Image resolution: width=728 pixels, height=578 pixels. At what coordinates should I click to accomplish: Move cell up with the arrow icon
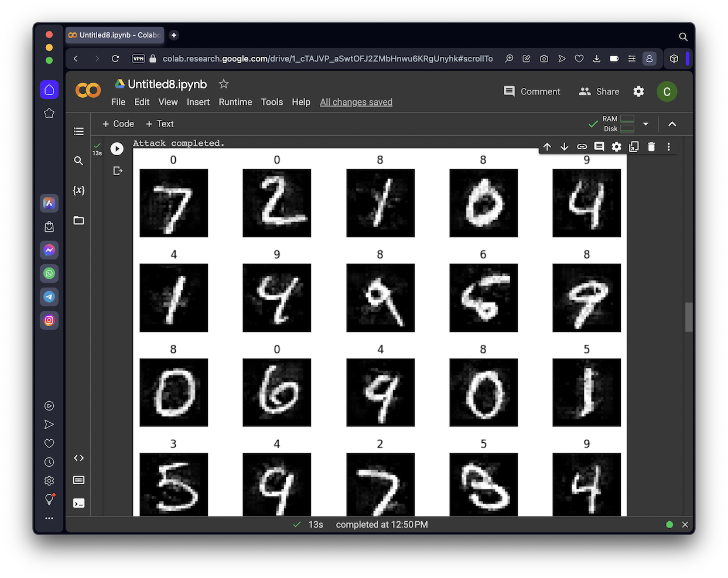coord(547,147)
